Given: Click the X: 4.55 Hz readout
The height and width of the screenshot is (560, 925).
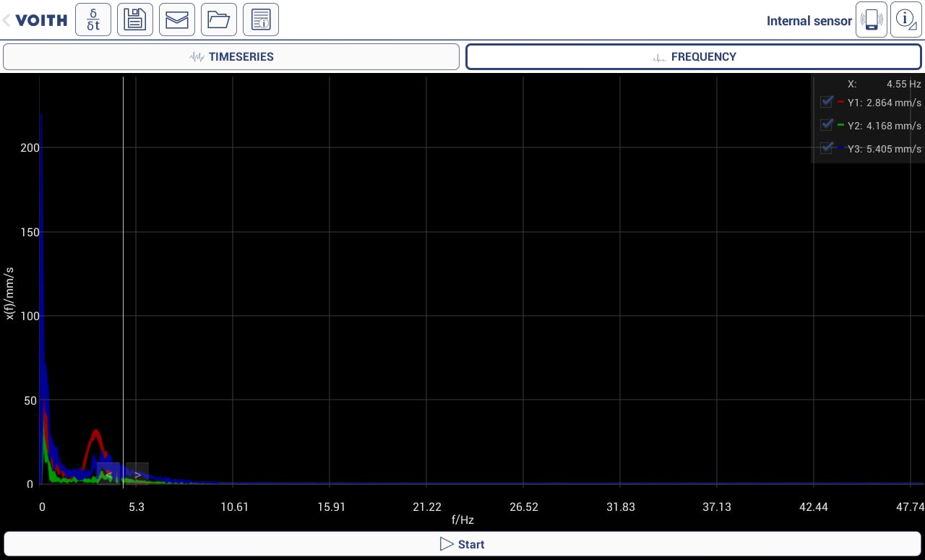Looking at the screenshot, I should (x=885, y=84).
